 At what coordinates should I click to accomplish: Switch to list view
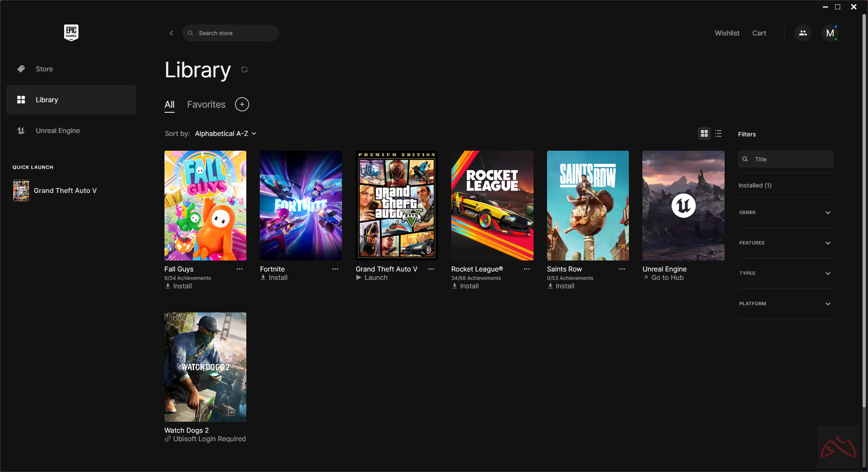pyautogui.click(x=718, y=133)
